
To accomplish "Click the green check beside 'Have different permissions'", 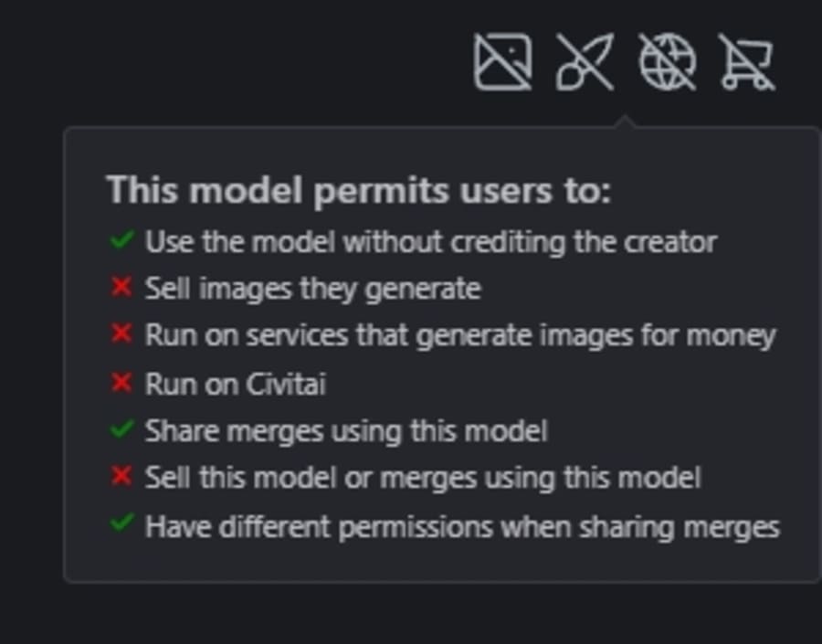I will point(121,525).
